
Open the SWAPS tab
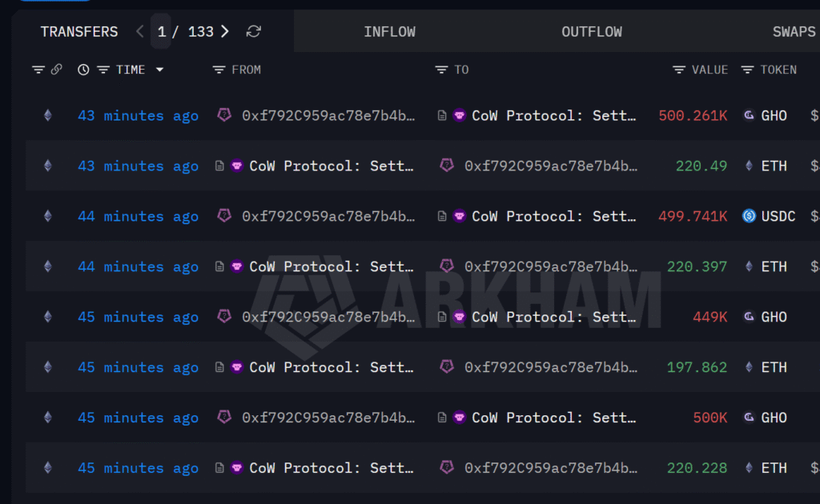point(793,32)
